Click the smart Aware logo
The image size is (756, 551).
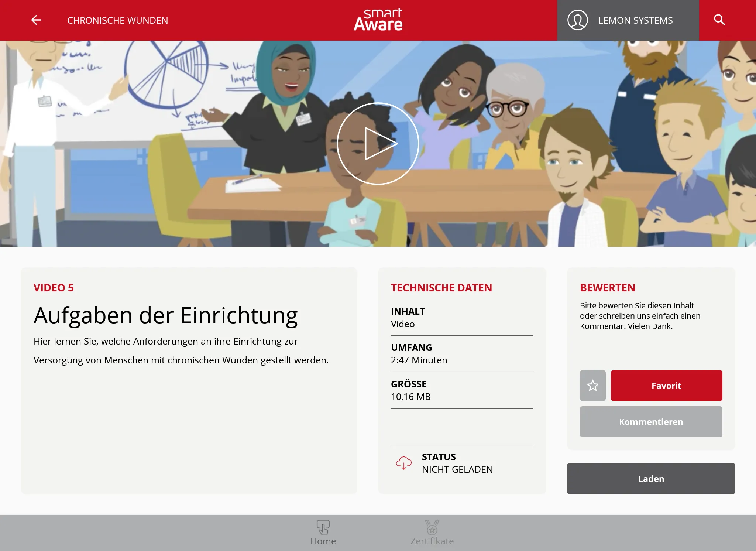click(x=378, y=20)
